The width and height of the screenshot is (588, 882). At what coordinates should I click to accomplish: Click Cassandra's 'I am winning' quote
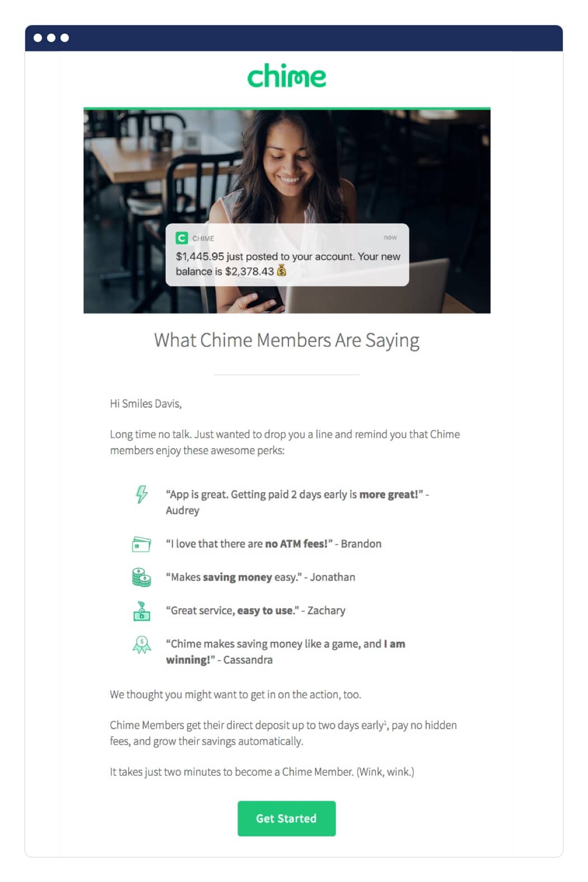pos(286,652)
